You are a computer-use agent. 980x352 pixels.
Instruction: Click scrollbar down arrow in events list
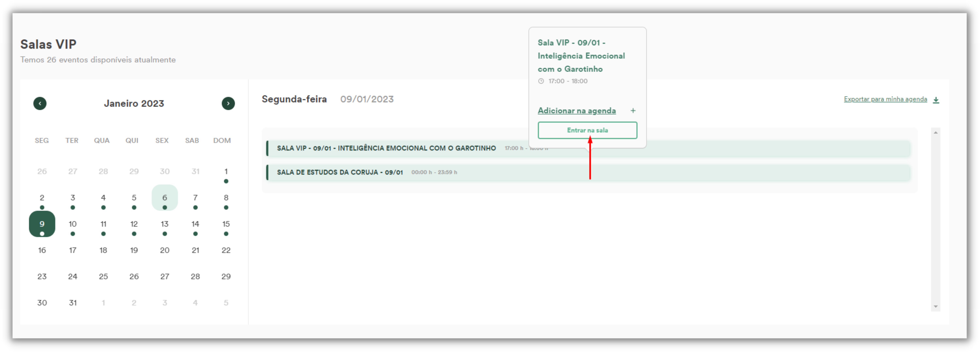coord(935,306)
